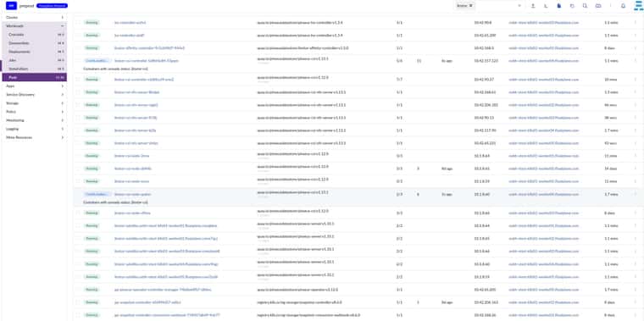This screenshot has height=321, width=644.
Task: Click the Download KubeConfig file icon
Action: (559, 6)
